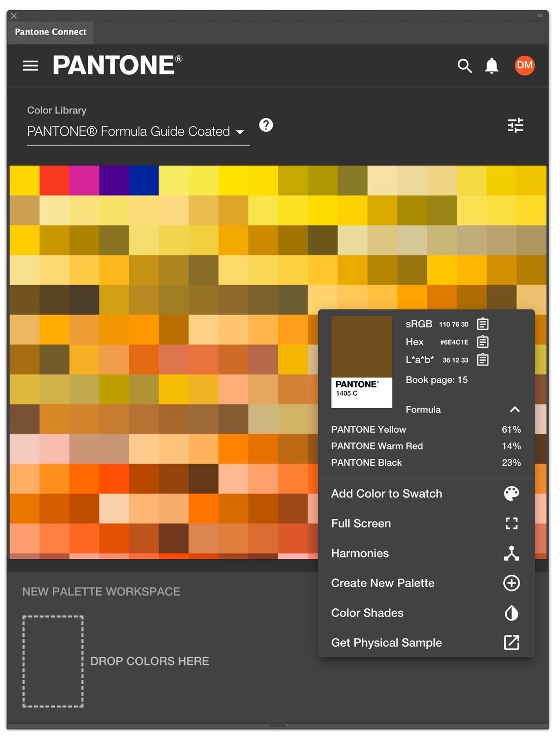This screenshot has width=560, height=740.
Task: Click the sRGB value 110 76 30
Action: click(x=454, y=324)
